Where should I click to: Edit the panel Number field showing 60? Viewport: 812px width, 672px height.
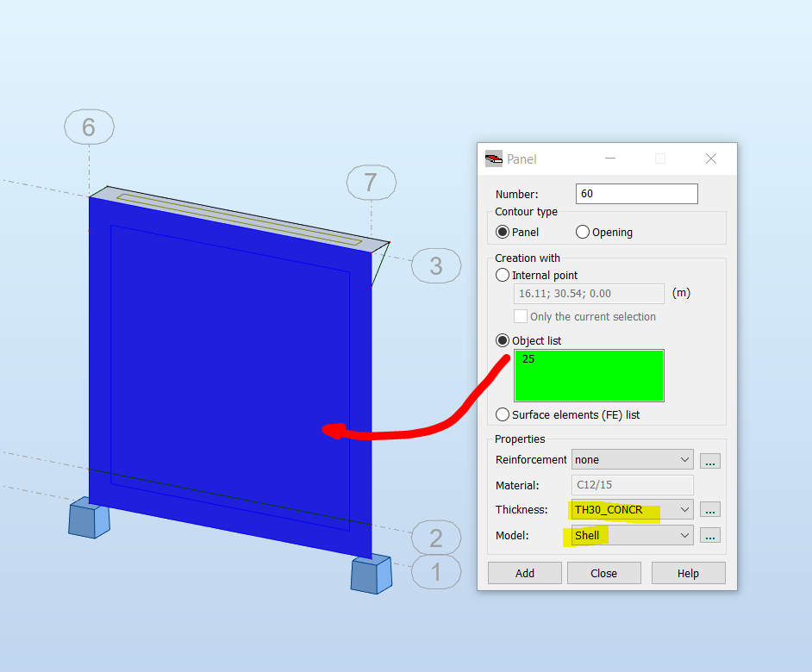tap(636, 193)
